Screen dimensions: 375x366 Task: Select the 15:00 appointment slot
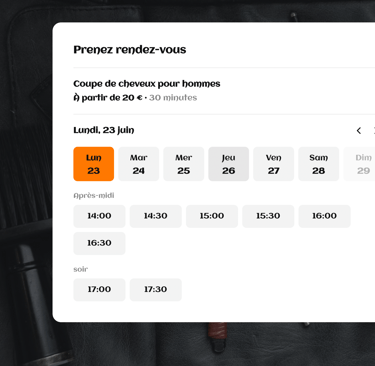[212, 216]
